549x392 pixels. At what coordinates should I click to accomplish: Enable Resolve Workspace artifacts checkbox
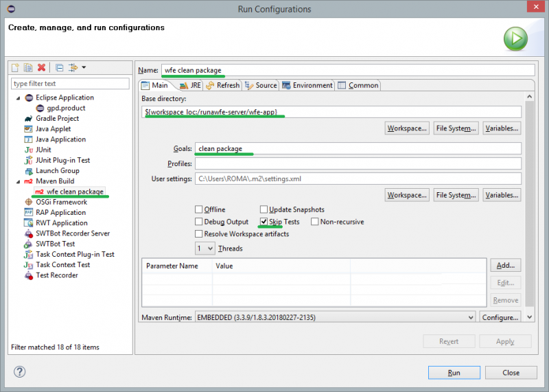pos(198,233)
